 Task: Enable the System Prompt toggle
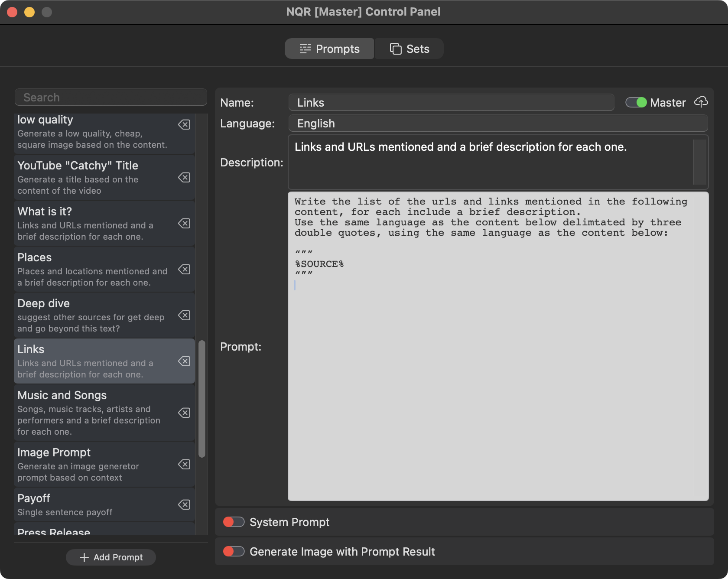point(234,522)
